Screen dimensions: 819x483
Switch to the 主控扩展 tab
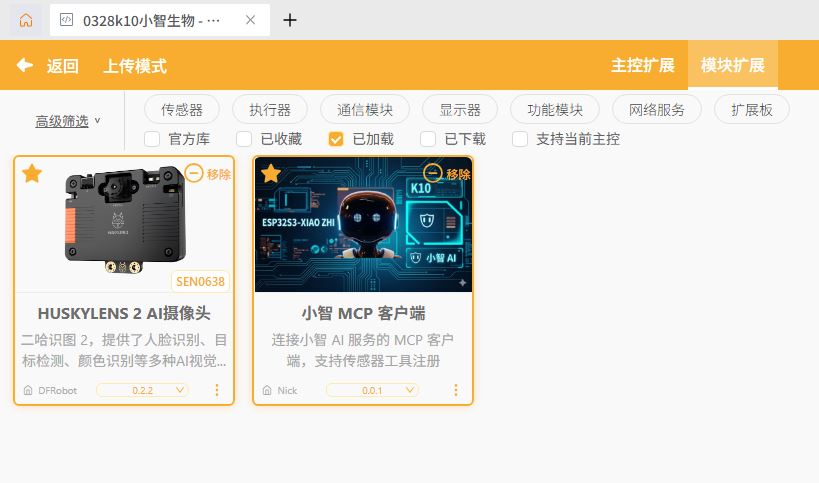pos(643,65)
